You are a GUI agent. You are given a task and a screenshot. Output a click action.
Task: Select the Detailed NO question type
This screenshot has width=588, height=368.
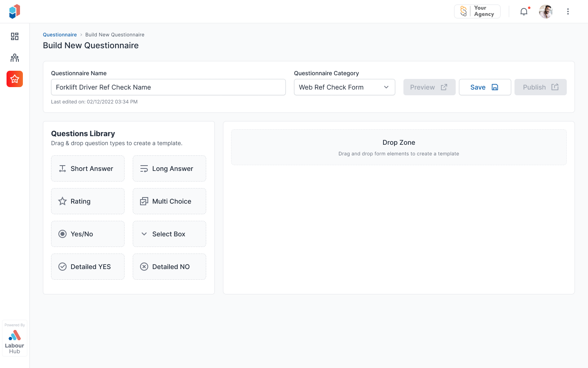[x=169, y=267]
